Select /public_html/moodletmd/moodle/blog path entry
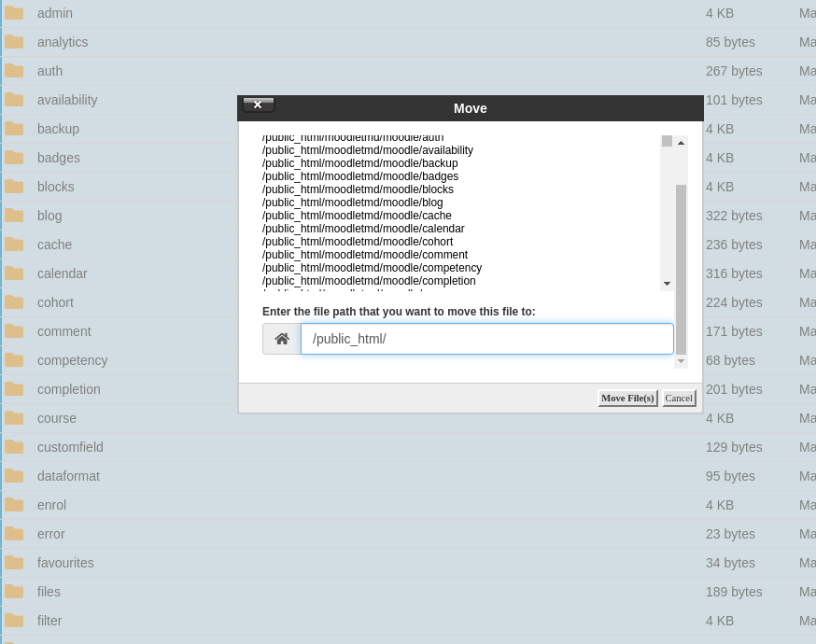This screenshot has width=816, height=644. [x=352, y=203]
